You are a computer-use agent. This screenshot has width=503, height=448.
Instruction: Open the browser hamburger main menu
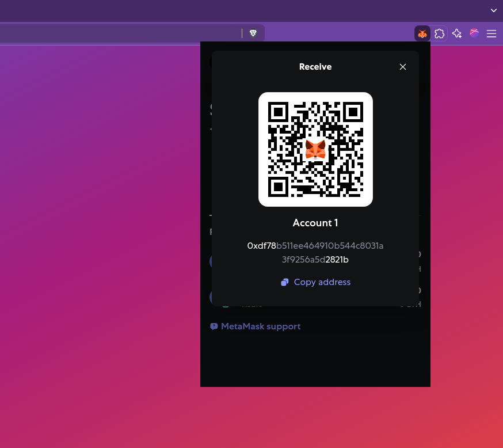(491, 33)
